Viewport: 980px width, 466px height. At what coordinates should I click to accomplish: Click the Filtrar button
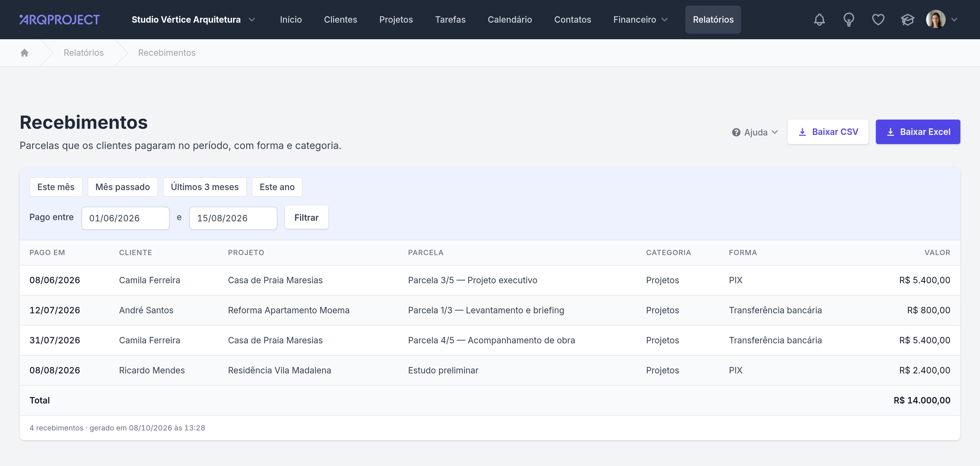306,217
